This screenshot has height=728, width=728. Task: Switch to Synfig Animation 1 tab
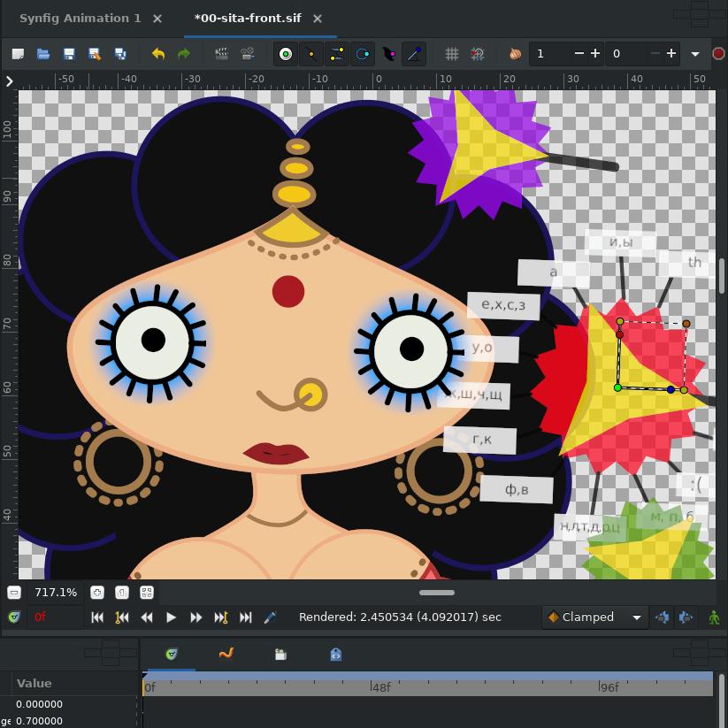click(x=80, y=18)
